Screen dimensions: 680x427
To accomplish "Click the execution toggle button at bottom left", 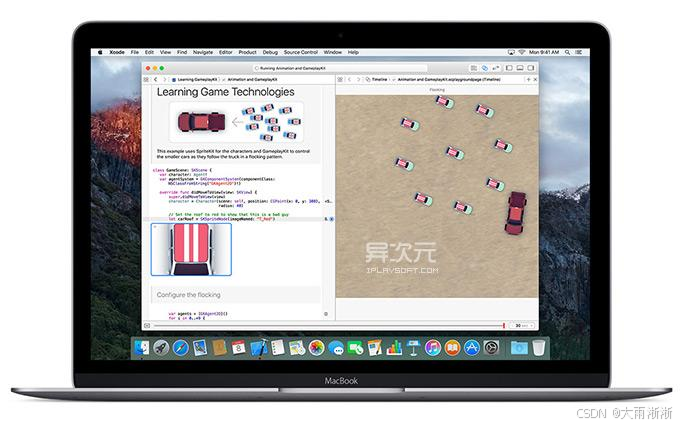I will 147,325.
